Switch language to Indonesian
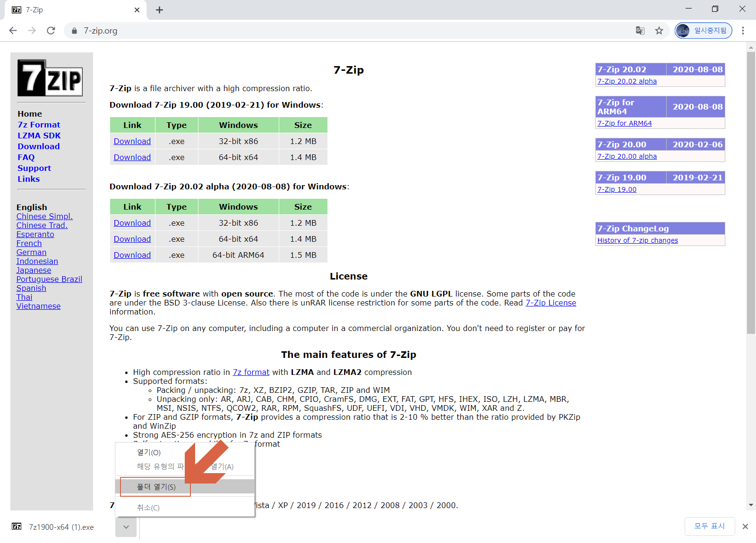 [37, 261]
